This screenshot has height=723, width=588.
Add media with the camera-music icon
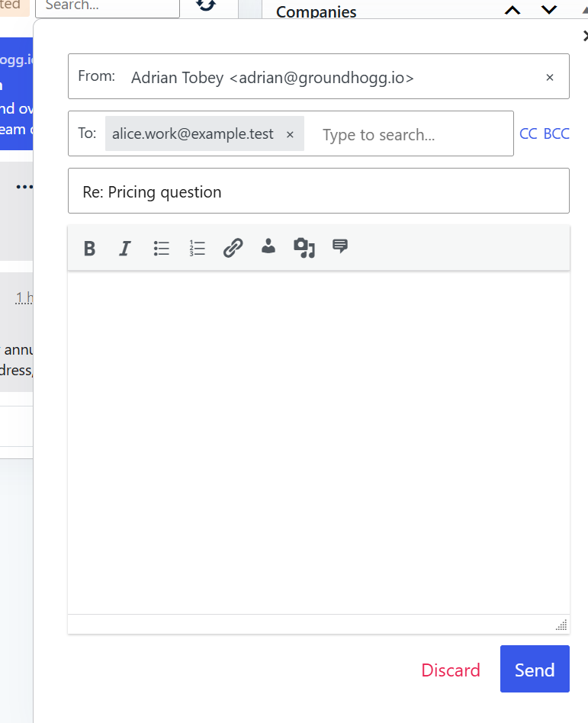pos(304,248)
